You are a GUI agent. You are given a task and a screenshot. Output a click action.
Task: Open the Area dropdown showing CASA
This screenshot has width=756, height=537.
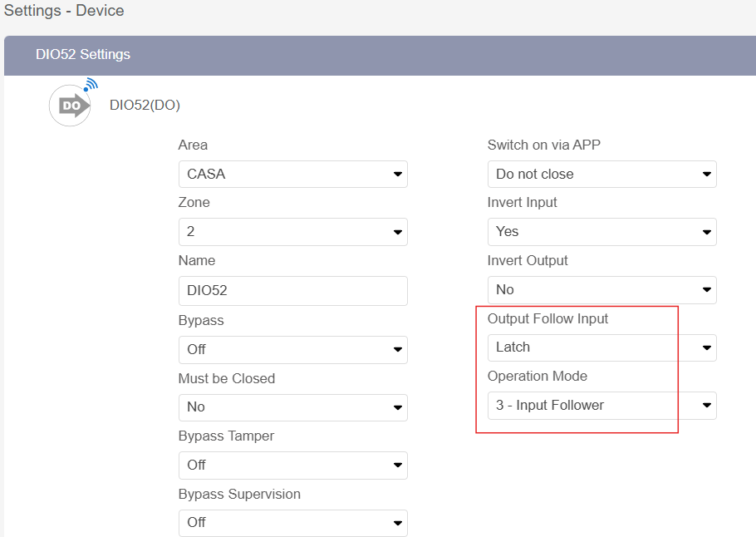292,174
